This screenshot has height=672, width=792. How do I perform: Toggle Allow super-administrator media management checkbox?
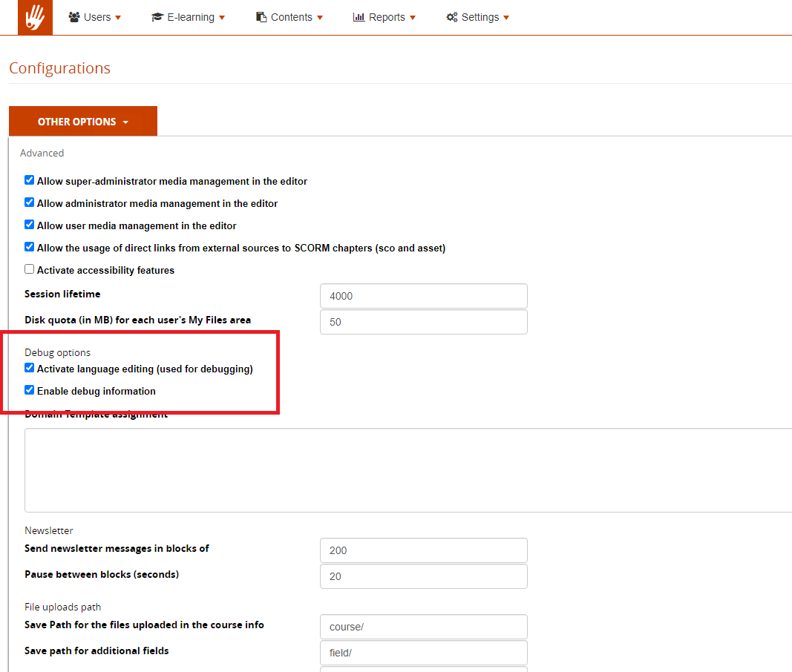30,180
